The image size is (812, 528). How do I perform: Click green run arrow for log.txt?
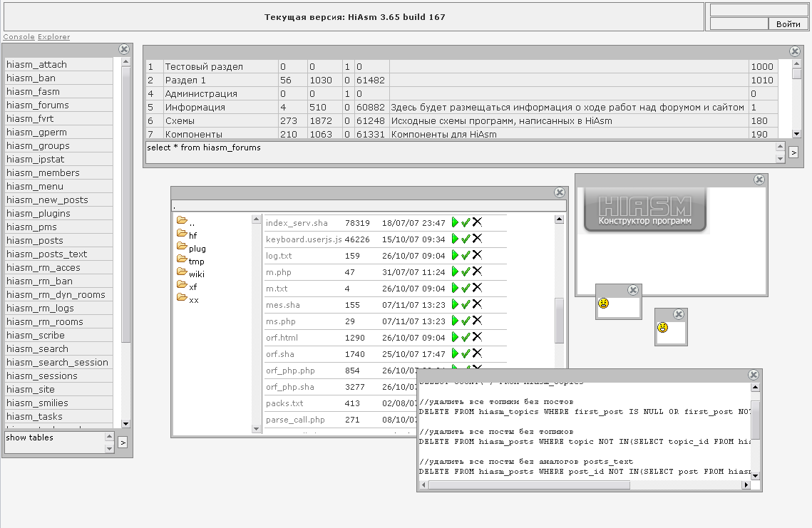click(x=456, y=255)
